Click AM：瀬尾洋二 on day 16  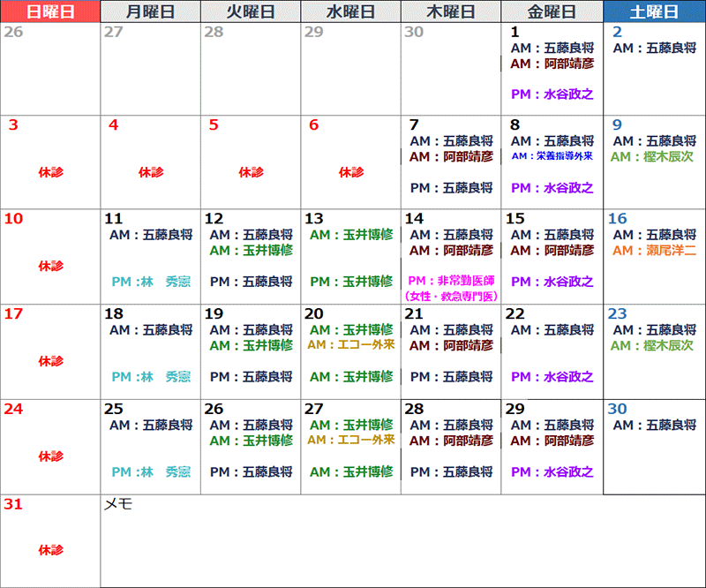coord(654,250)
